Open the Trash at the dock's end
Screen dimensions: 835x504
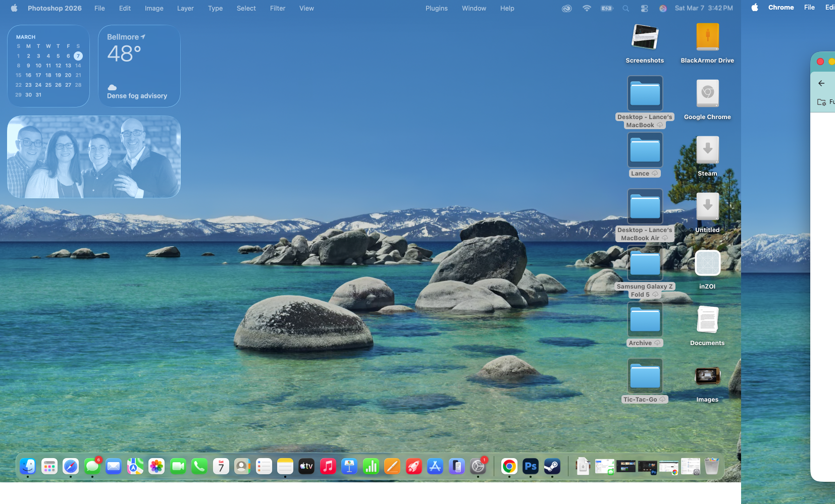[712, 467]
